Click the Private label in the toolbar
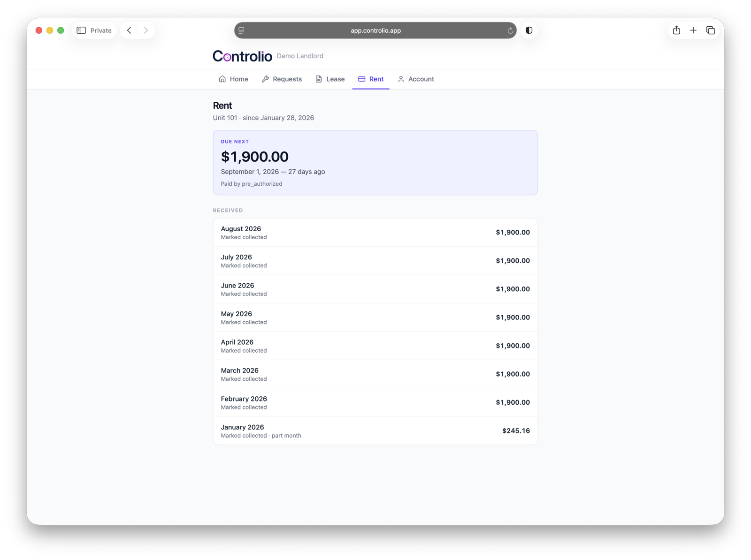 point(101,30)
